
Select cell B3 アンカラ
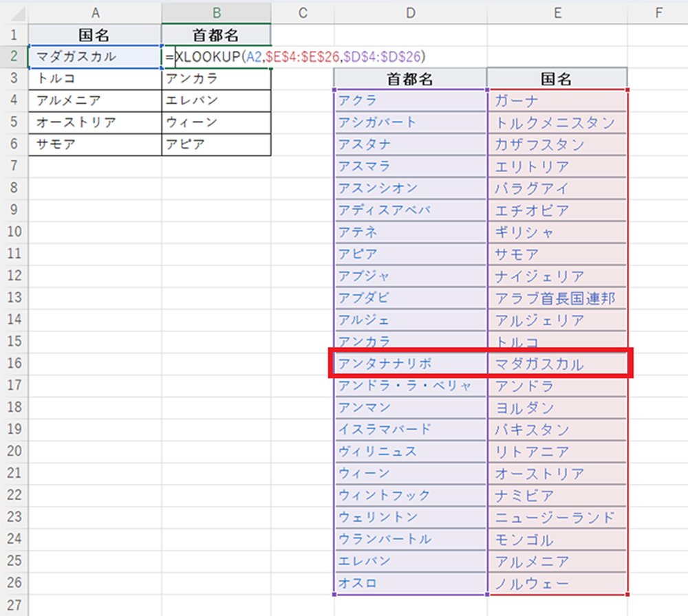216,78
